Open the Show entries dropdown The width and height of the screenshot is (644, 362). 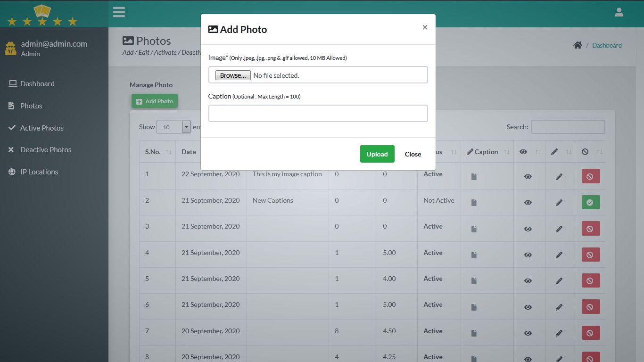173,126
